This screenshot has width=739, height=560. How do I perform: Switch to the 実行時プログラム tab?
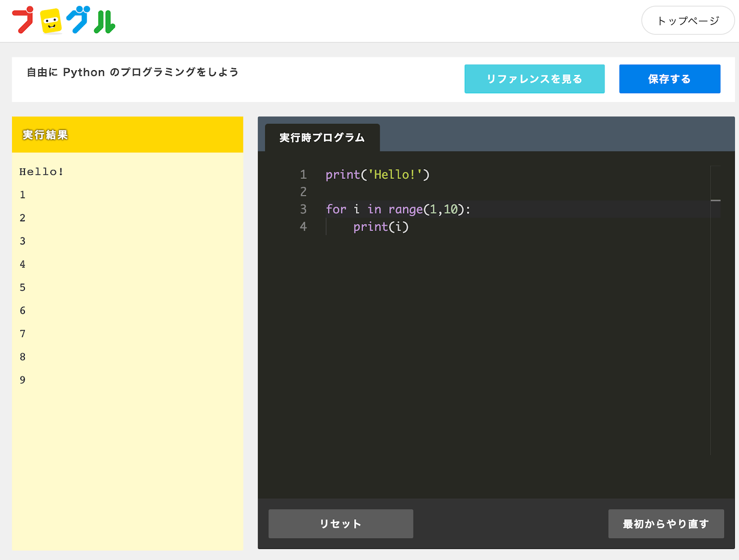(x=321, y=137)
